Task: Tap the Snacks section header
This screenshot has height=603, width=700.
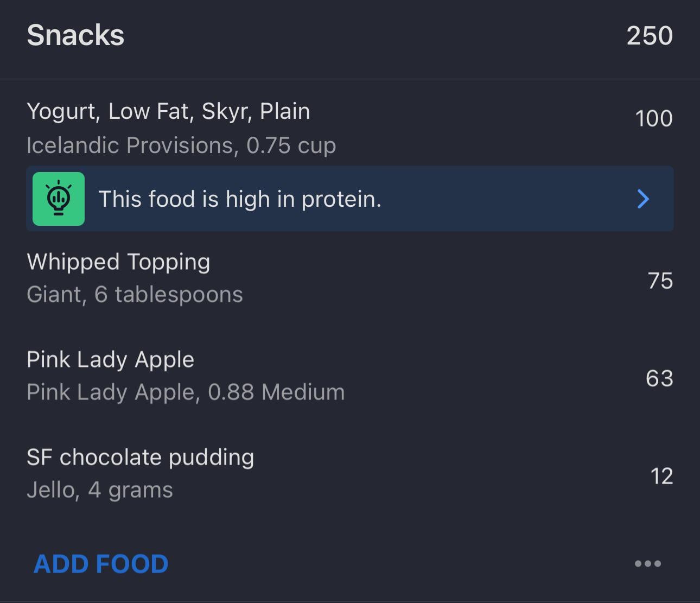Action: [350, 36]
